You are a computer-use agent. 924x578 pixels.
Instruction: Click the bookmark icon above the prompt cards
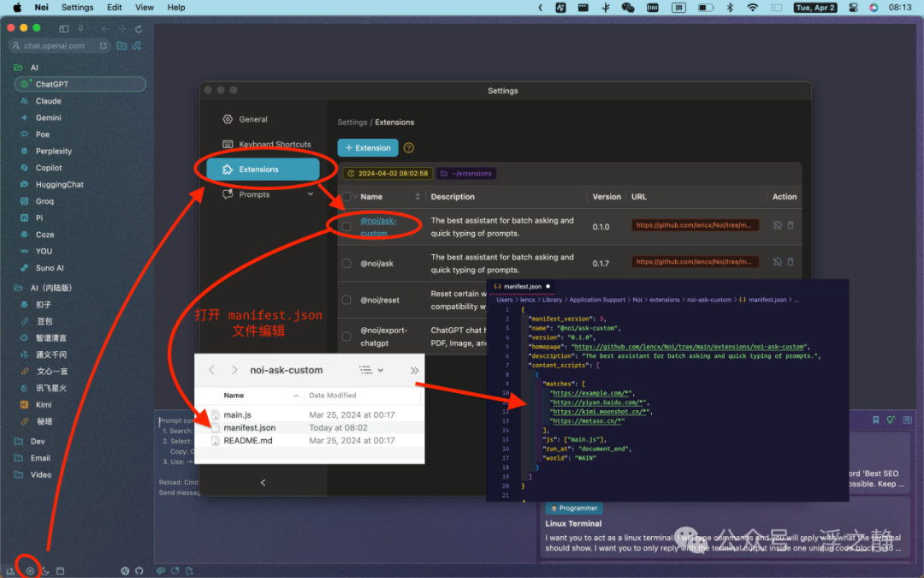coord(876,420)
